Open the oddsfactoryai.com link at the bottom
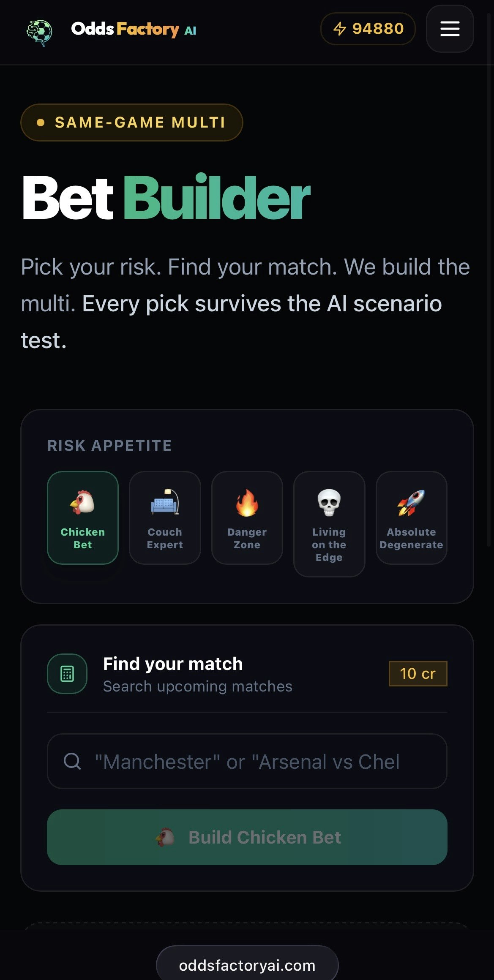Screen dimensions: 494x980 [247, 964]
